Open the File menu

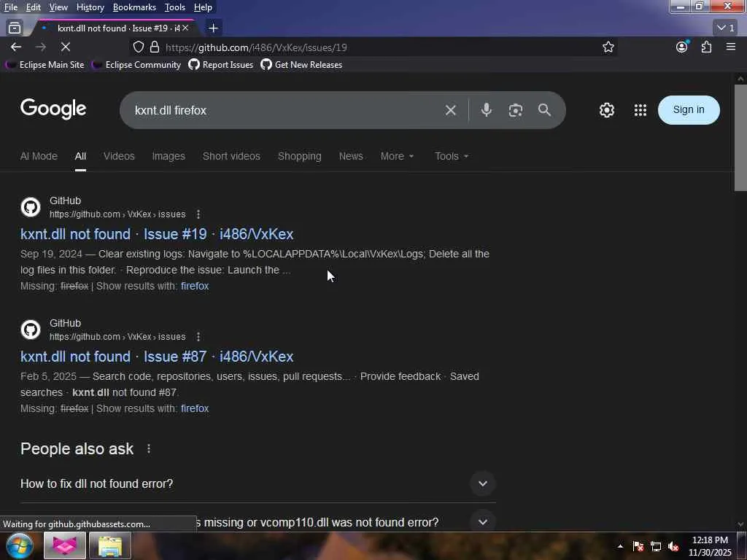(x=10, y=7)
